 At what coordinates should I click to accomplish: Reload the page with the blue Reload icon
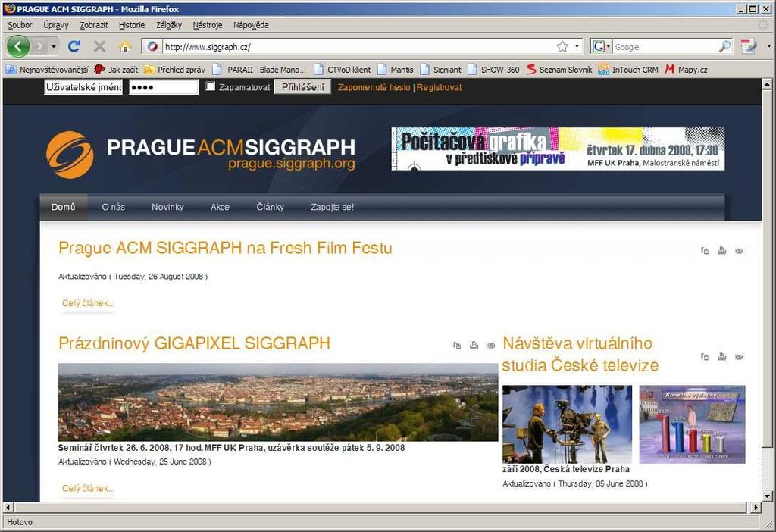[74, 46]
